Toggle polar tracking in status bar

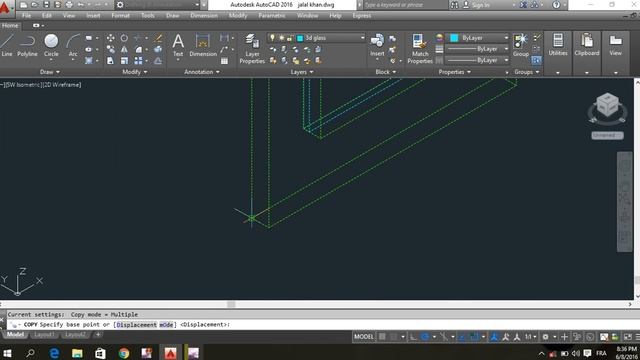coord(425,337)
